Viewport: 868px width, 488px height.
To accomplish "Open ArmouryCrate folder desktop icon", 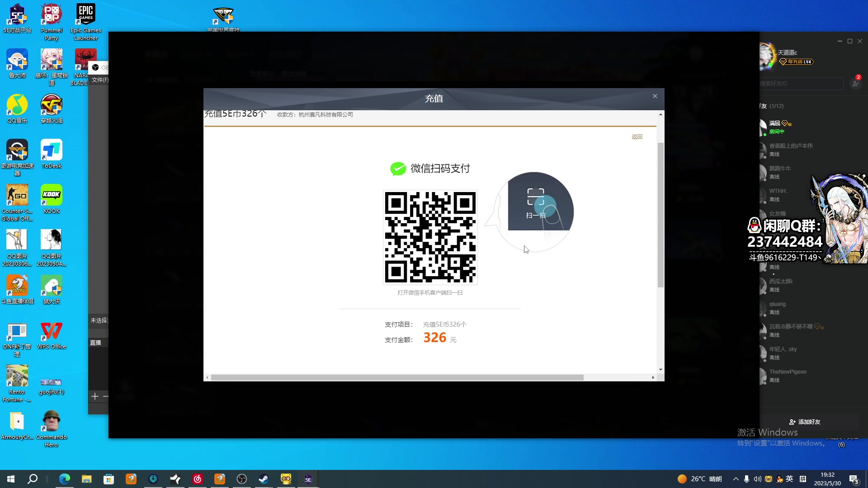I will [17, 425].
